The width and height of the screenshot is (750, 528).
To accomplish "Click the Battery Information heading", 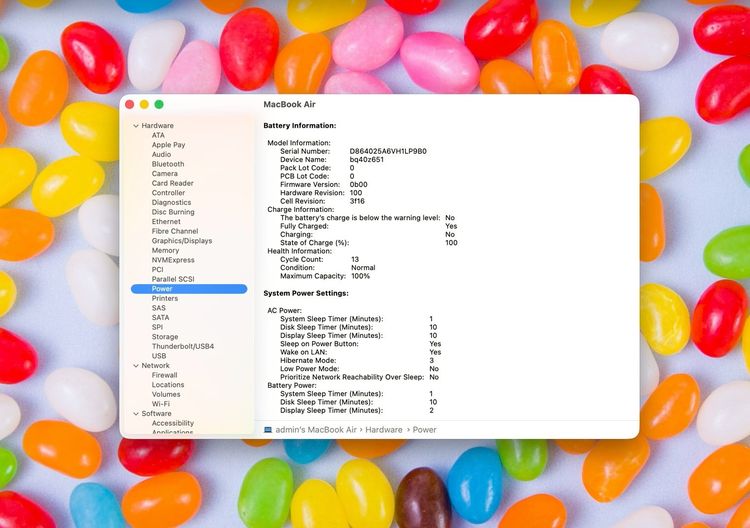I will [x=299, y=126].
